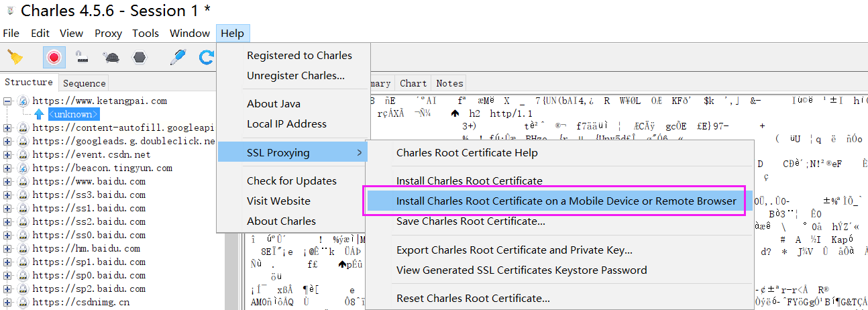The height and width of the screenshot is (310, 868).
Task: Choose Install Charles Root Certificate
Action: click(470, 180)
